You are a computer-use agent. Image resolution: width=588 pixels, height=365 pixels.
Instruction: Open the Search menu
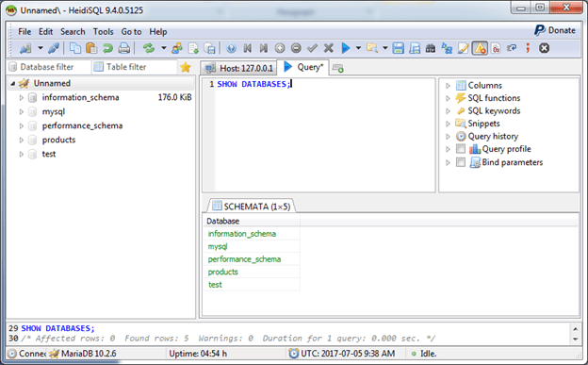73,31
